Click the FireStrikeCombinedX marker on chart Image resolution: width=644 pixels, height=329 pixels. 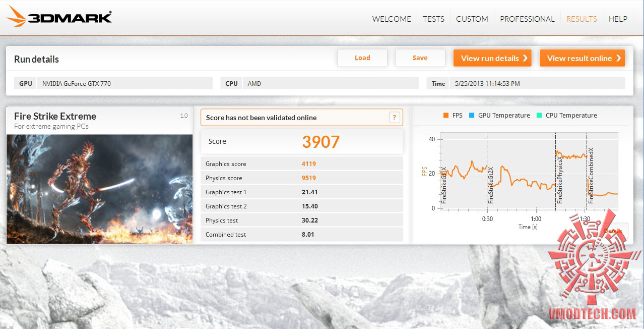click(591, 176)
